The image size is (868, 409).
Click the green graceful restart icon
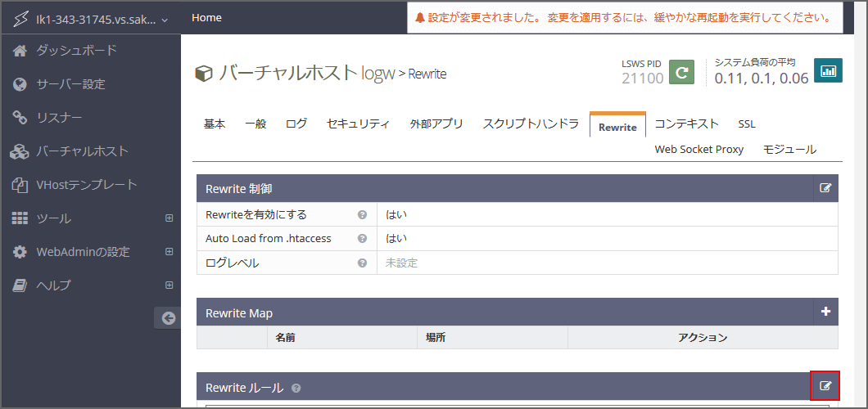click(681, 72)
